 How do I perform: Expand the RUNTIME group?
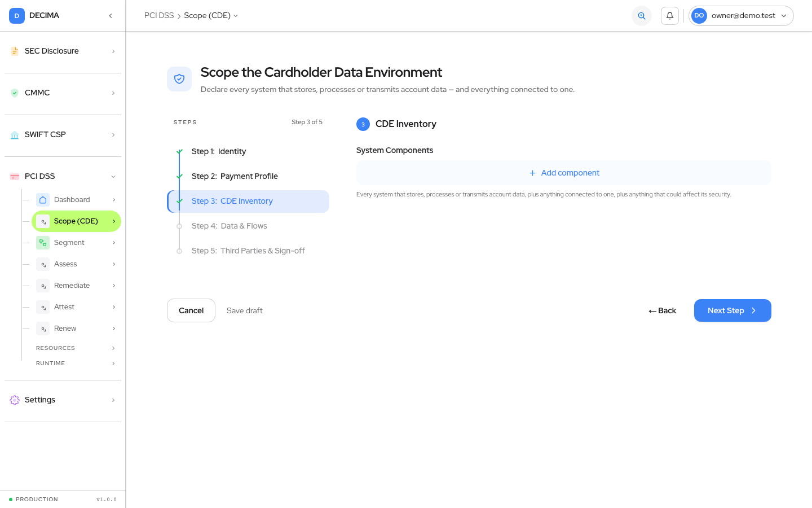pyautogui.click(x=76, y=364)
